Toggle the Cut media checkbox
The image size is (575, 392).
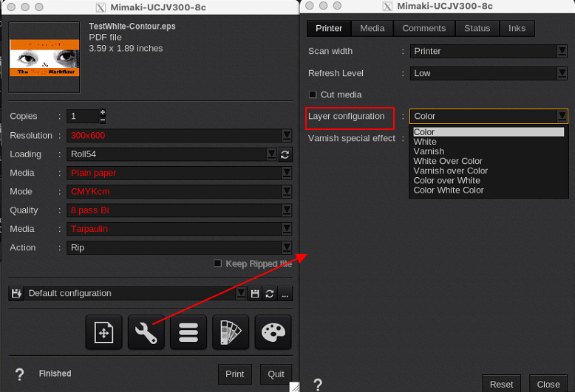tap(313, 94)
